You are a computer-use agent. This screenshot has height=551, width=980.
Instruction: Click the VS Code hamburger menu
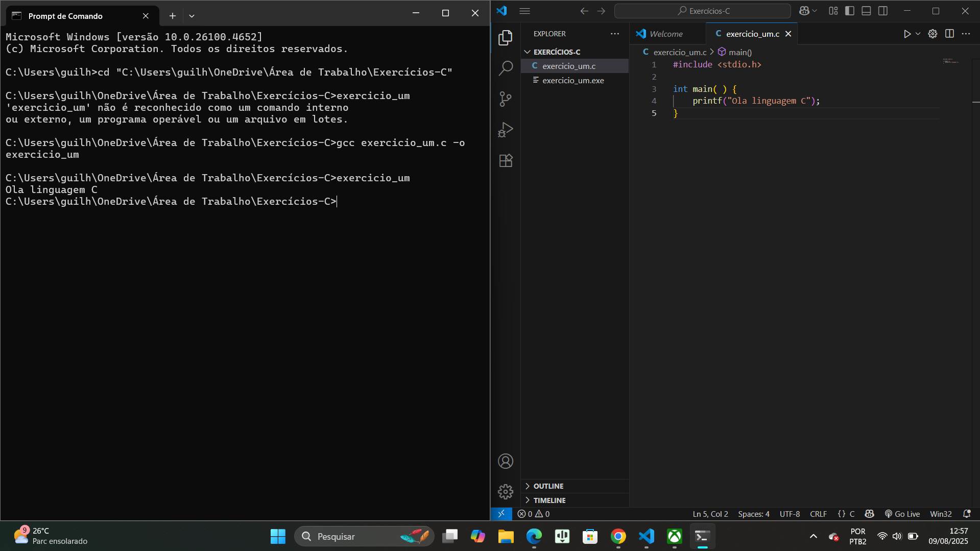pos(524,11)
